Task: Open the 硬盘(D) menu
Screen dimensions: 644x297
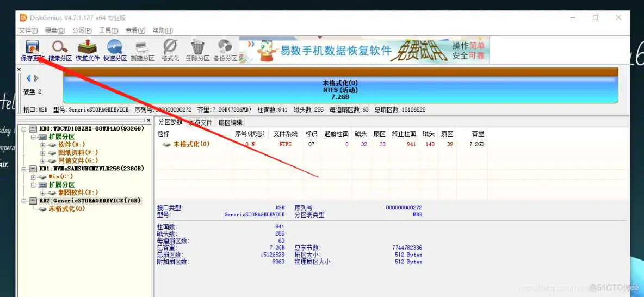Action: [x=55, y=30]
